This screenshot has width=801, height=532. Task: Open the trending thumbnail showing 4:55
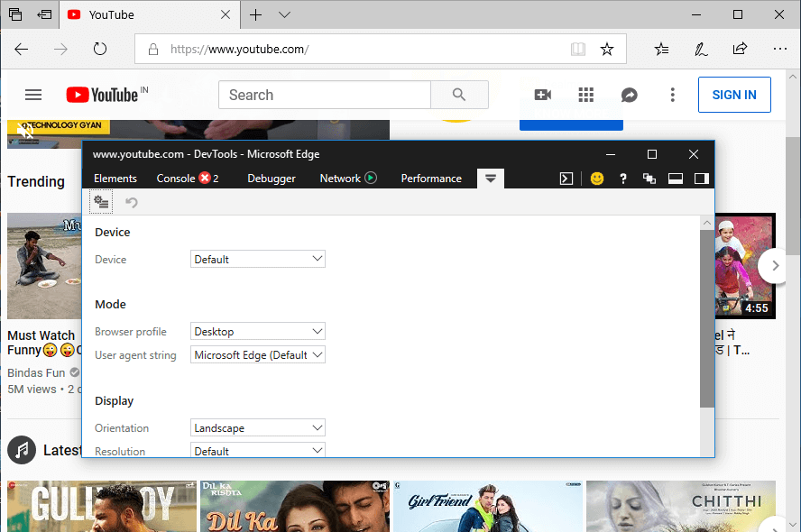coord(745,266)
